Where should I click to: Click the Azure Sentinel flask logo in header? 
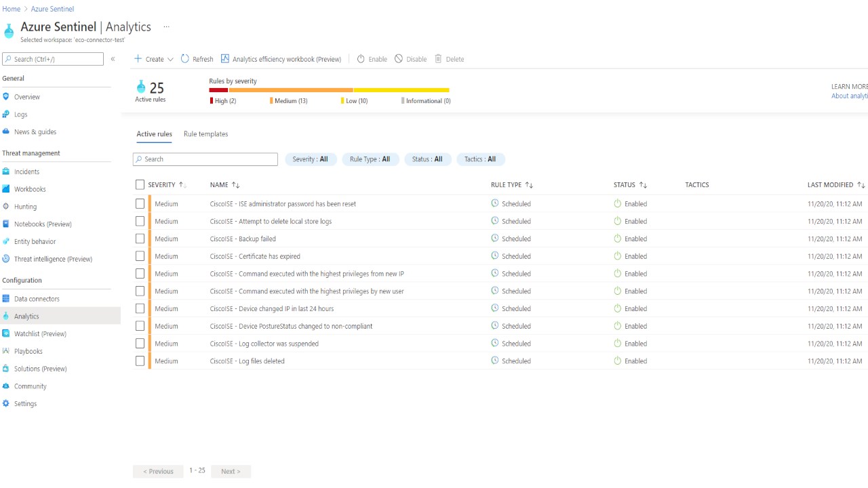tap(9, 31)
